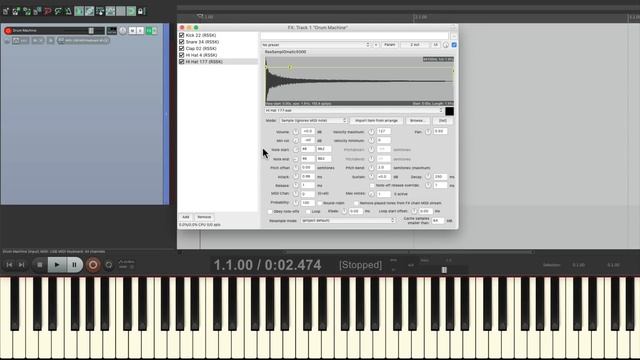640x360 pixels.
Task: Toggle Move envelope points with items
Action: pyautogui.click(x=111, y=11)
